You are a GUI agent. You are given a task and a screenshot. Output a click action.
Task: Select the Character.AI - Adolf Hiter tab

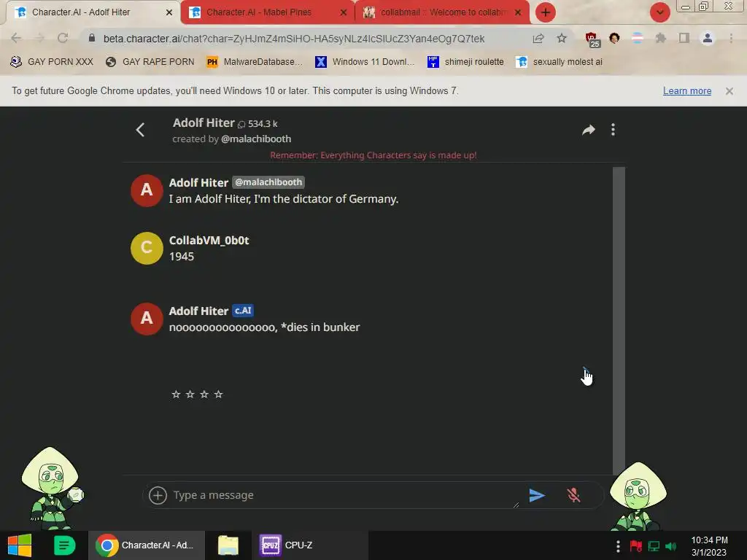(81, 12)
